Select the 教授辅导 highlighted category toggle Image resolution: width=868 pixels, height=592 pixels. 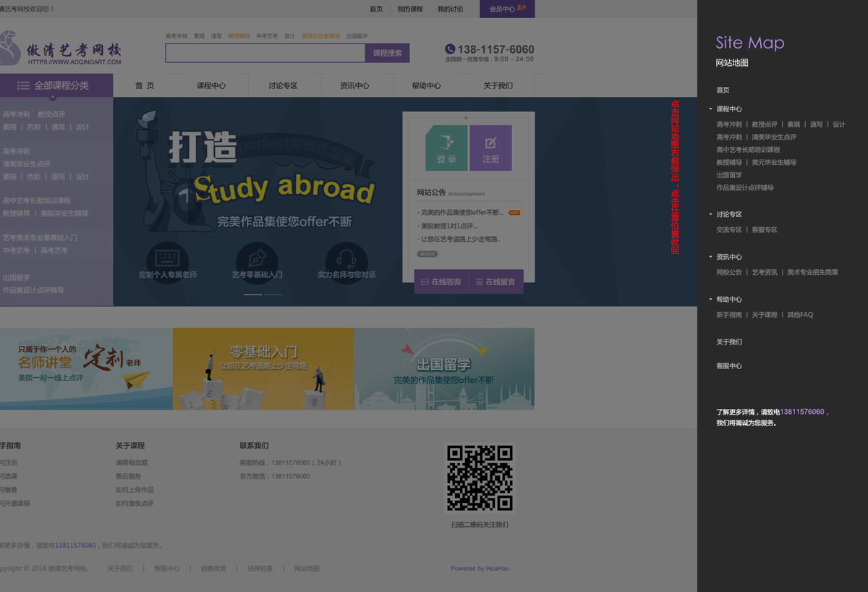click(x=238, y=35)
